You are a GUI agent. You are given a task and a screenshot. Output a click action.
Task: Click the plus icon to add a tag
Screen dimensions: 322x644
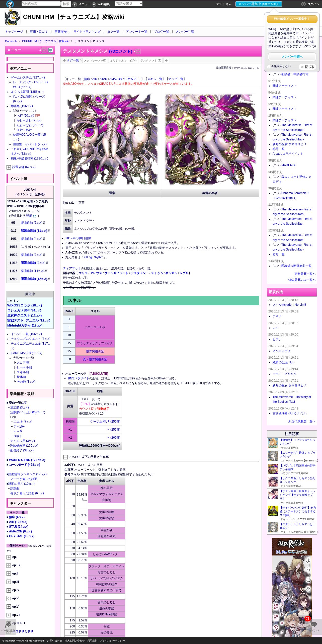166,60
